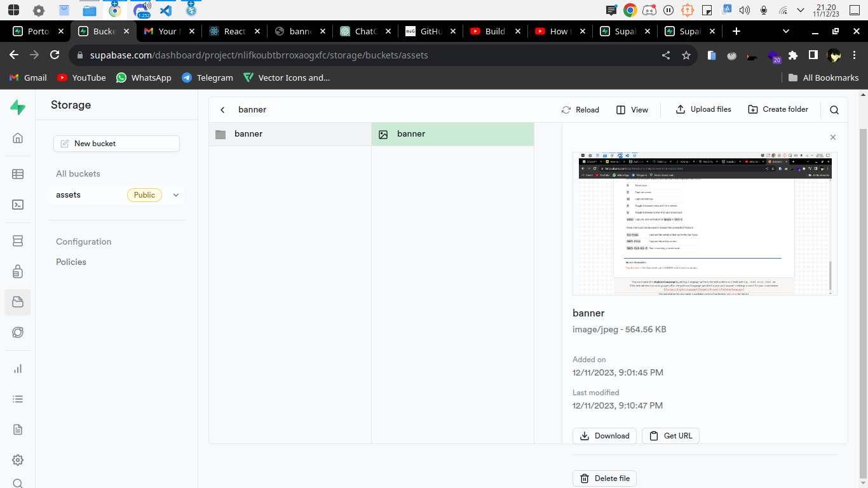Open the system tray volume icon

click(x=745, y=10)
